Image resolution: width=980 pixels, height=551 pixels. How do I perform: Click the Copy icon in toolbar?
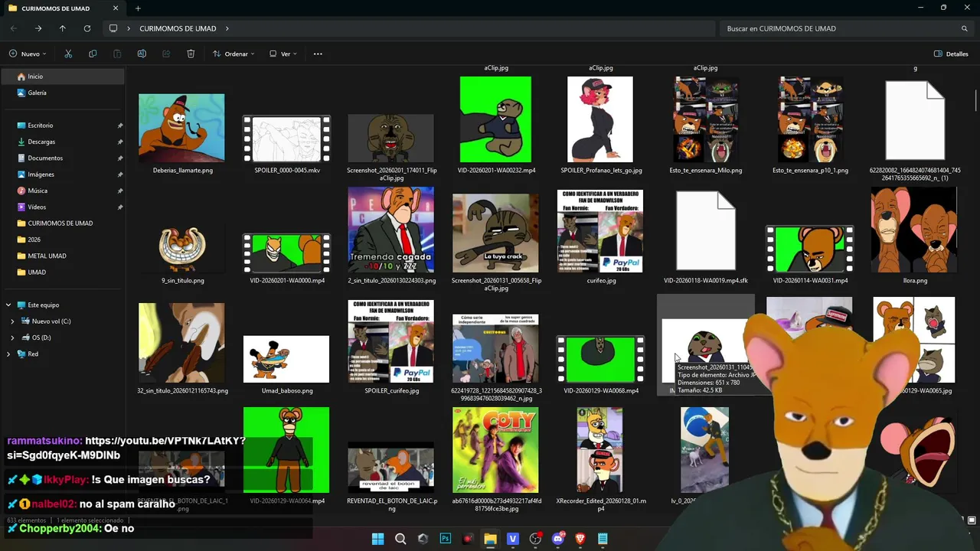coord(93,54)
